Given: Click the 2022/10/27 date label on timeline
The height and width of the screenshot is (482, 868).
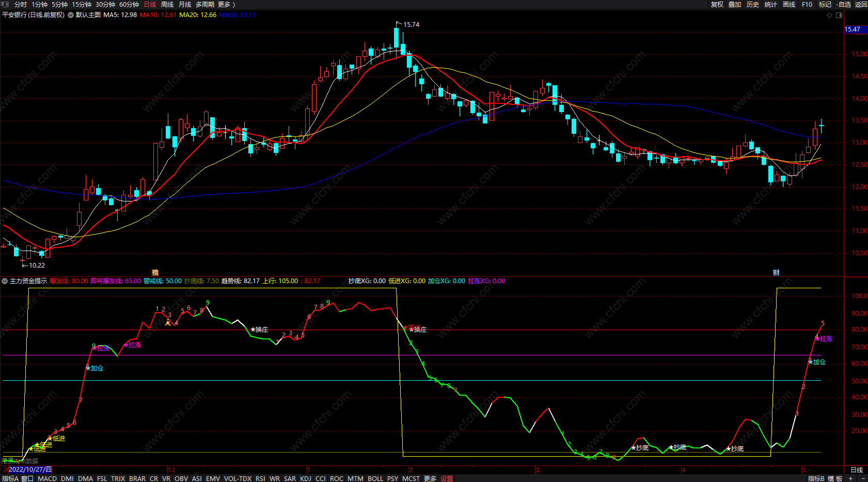Looking at the screenshot, I should coord(30,470).
